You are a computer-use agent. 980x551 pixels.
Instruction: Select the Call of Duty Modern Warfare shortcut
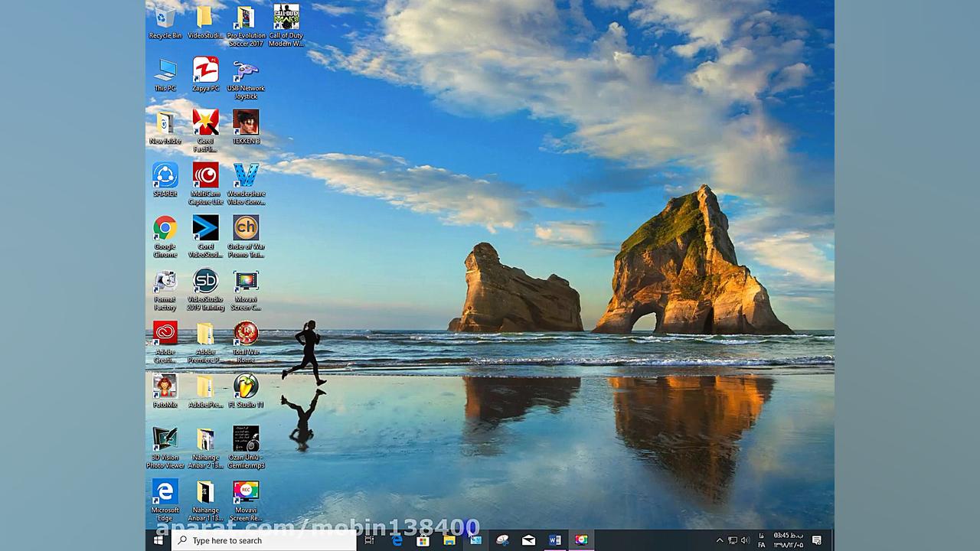[286, 18]
